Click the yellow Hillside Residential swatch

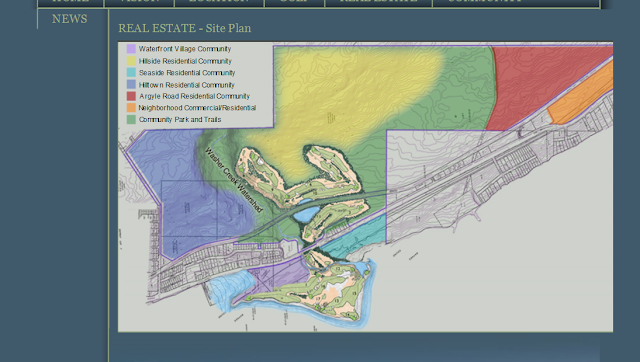(x=131, y=61)
